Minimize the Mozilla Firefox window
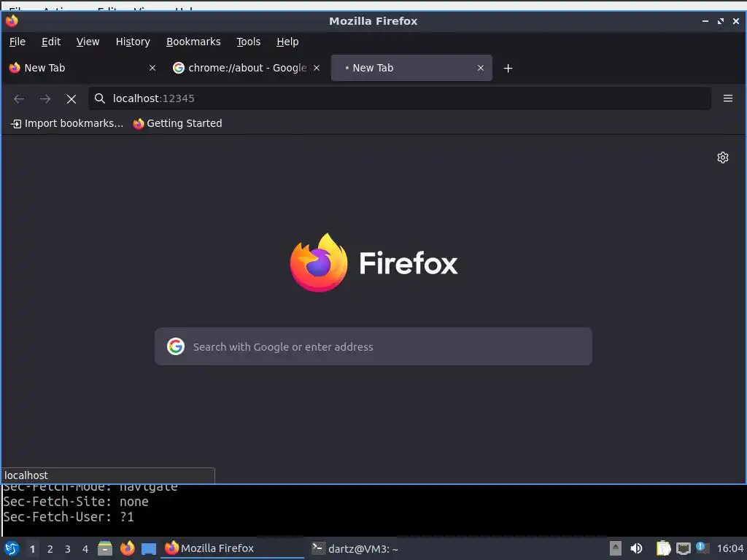The height and width of the screenshot is (560, 747). click(705, 21)
